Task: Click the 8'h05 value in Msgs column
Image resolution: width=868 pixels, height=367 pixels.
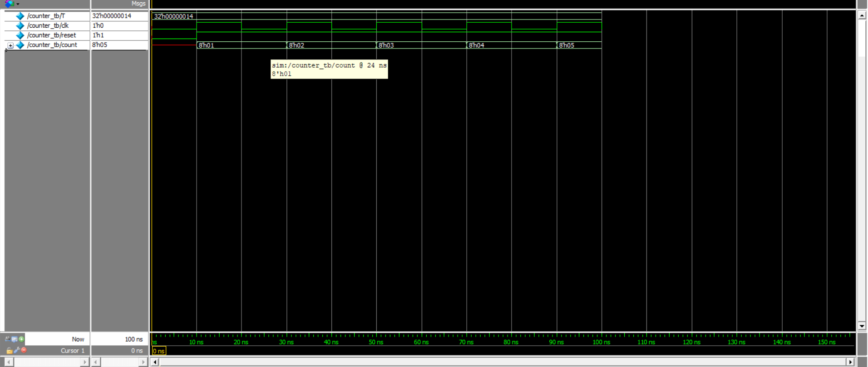Action: click(99, 45)
